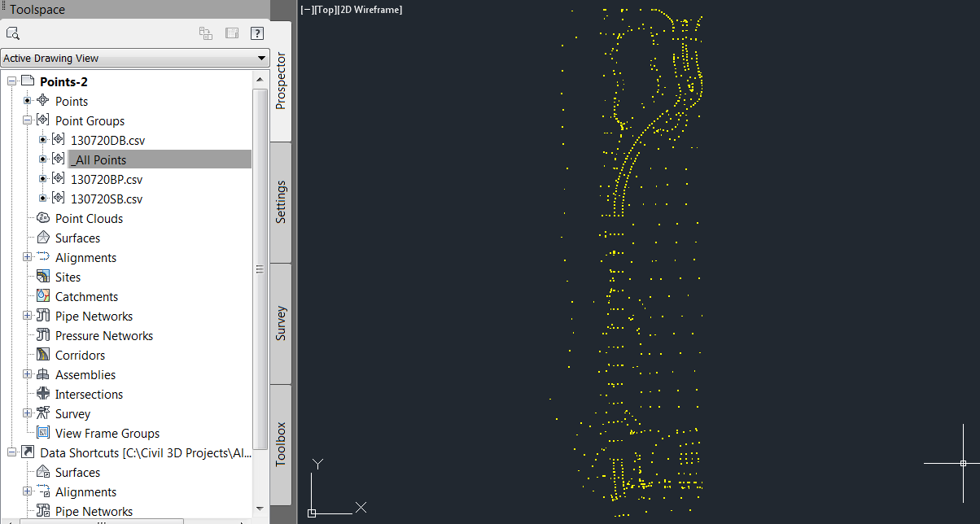
Task: Select the Point Clouds node icon
Action: [x=44, y=218]
